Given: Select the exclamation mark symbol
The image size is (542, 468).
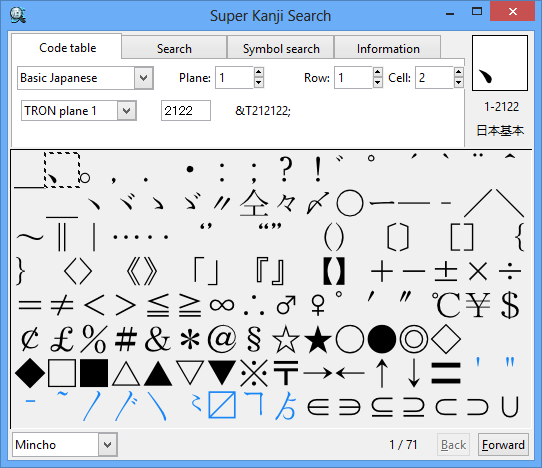Looking at the screenshot, I should (x=318, y=169).
